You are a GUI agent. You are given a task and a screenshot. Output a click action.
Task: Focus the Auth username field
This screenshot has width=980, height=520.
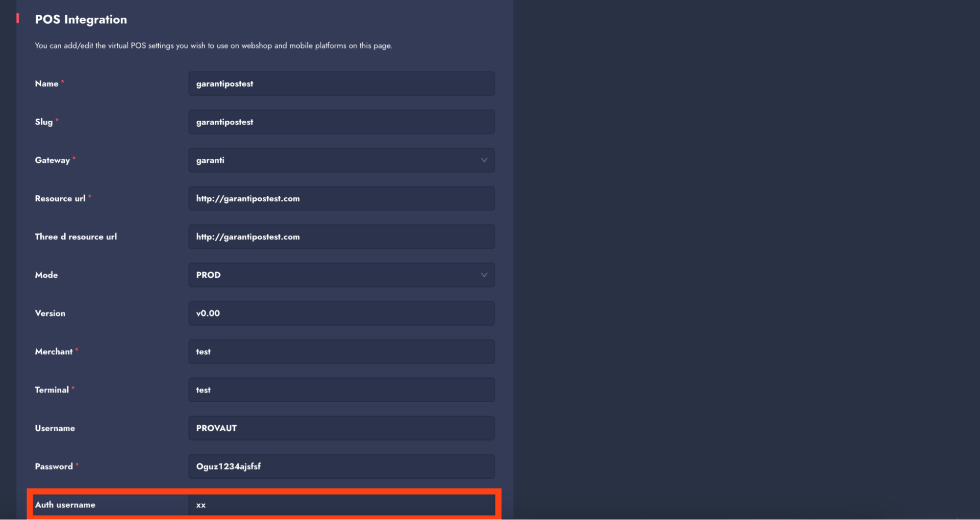(x=341, y=505)
